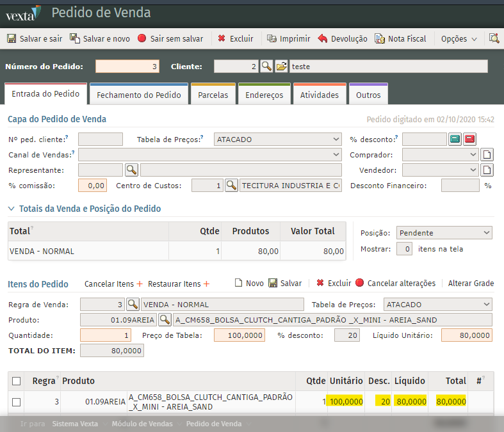Click the red calculator icon by % desconto
504x432 pixels.
pos(470,139)
